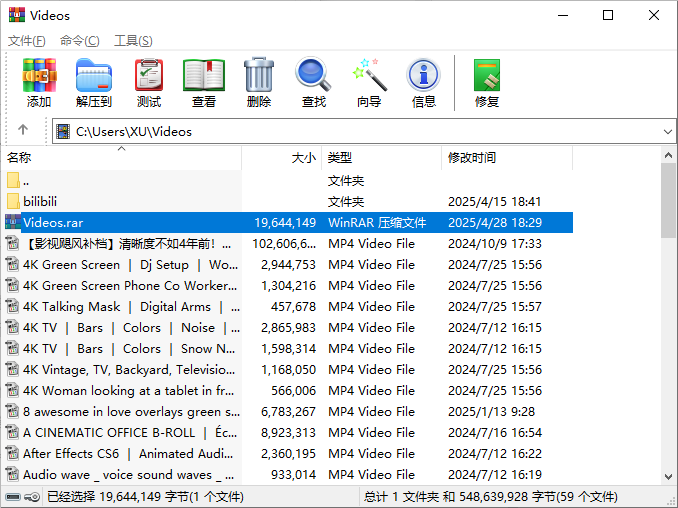Click the date 2025/1/13 9:28

(x=491, y=412)
